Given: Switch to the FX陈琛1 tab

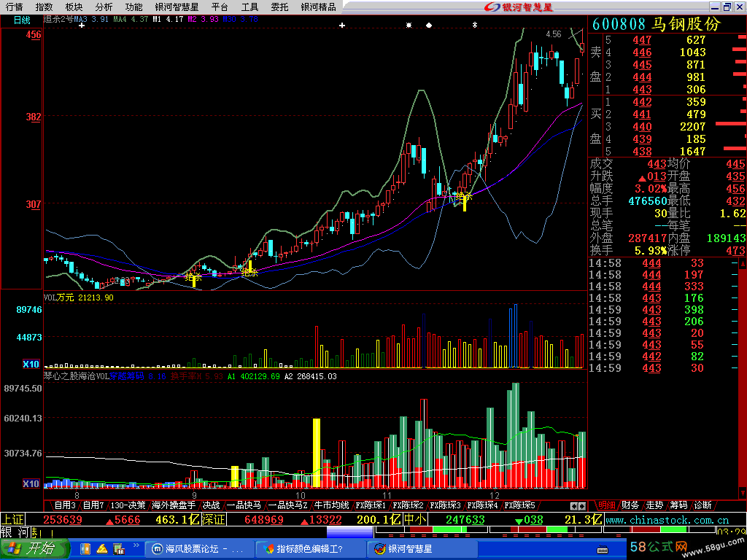Looking at the screenshot, I should (x=371, y=505).
